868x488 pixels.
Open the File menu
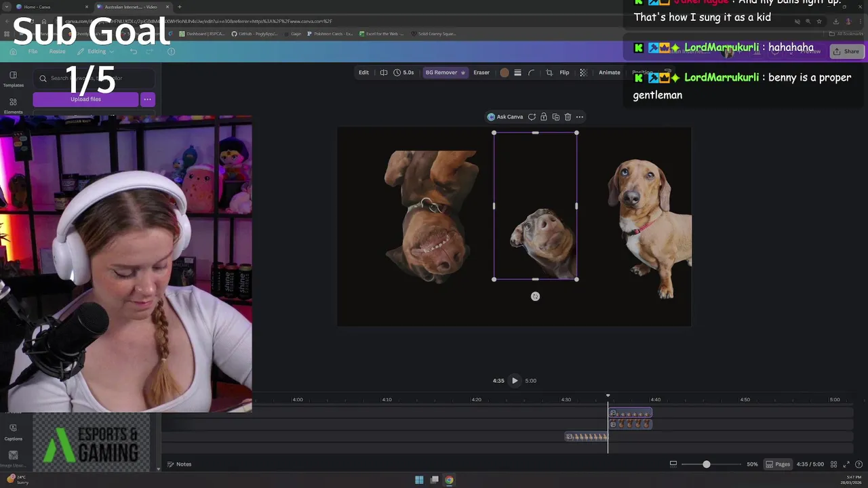[33, 52]
